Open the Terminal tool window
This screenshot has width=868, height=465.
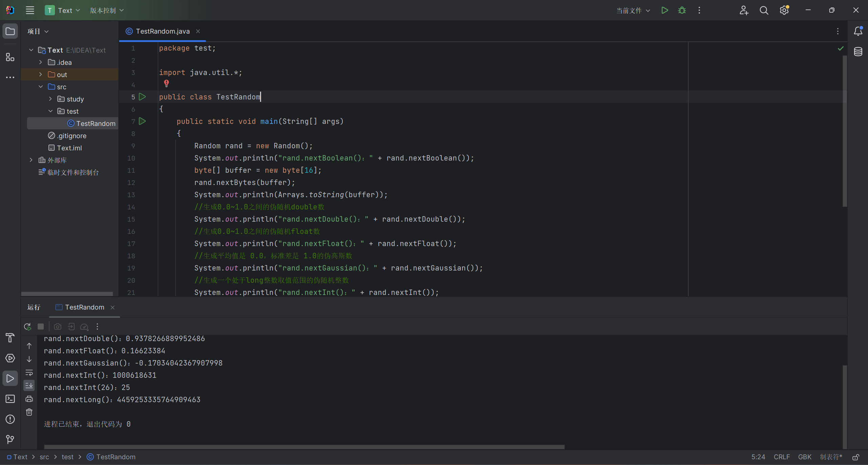[x=10, y=399]
